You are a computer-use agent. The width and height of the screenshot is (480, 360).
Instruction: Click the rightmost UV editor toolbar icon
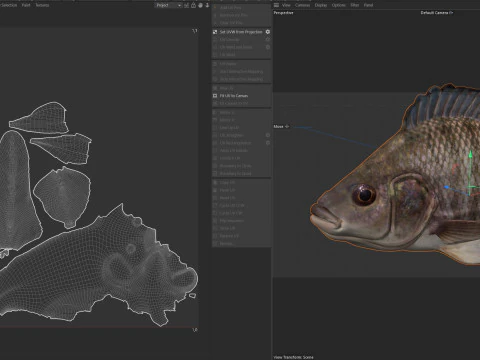(x=207, y=5)
